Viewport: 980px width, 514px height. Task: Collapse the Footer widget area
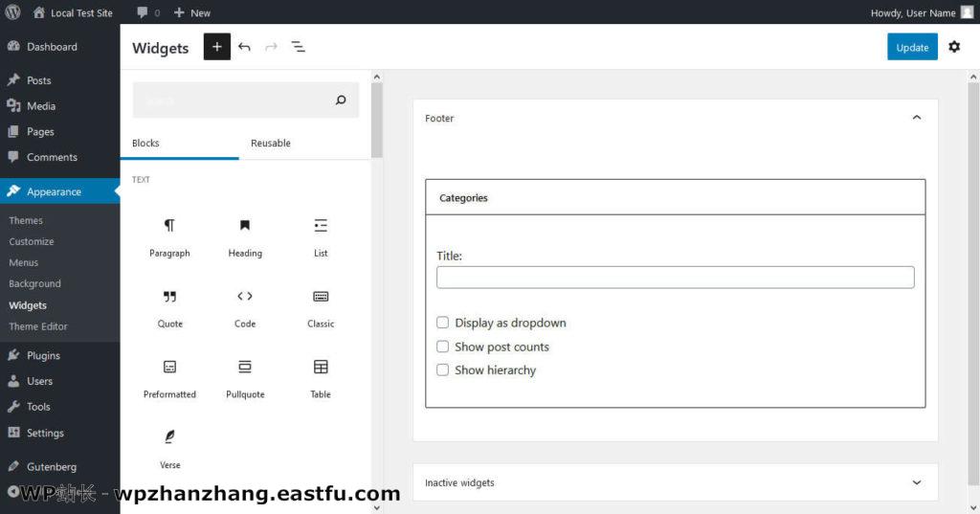916,118
